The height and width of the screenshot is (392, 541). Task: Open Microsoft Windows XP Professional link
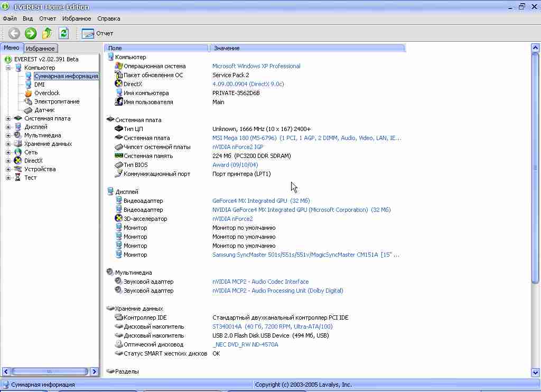point(256,66)
